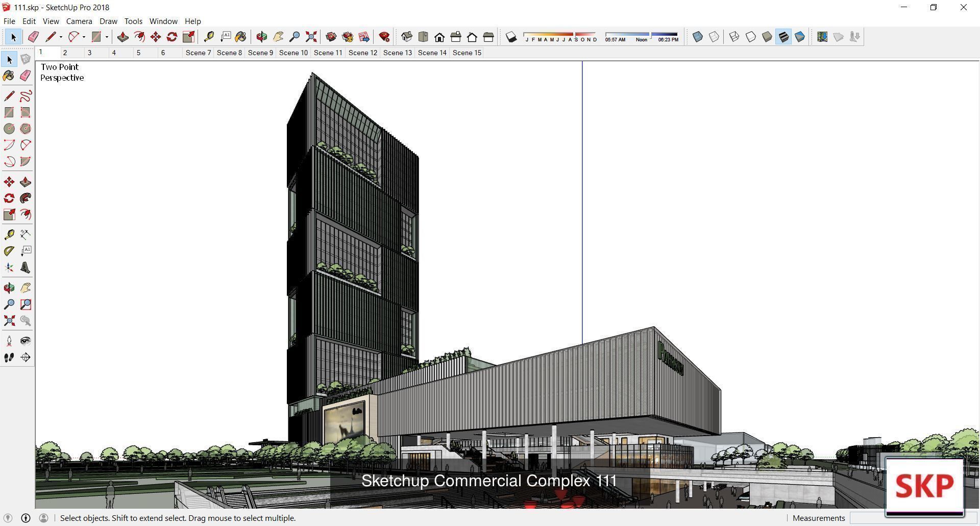
Task: Select the Rotated Rectangle tool
Action: [26, 112]
